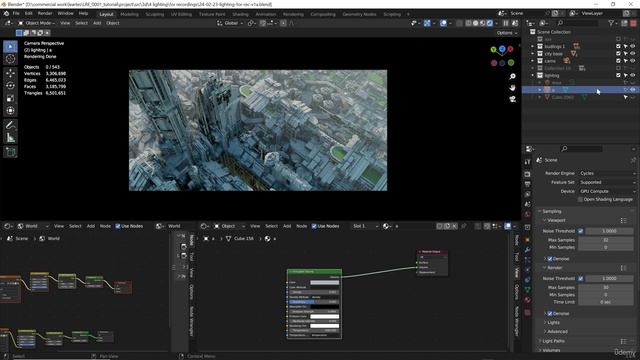Enable Open Shading Language checkbox
The height and width of the screenshot is (360, 640).
pyautogui.click(x=580, y=200)
